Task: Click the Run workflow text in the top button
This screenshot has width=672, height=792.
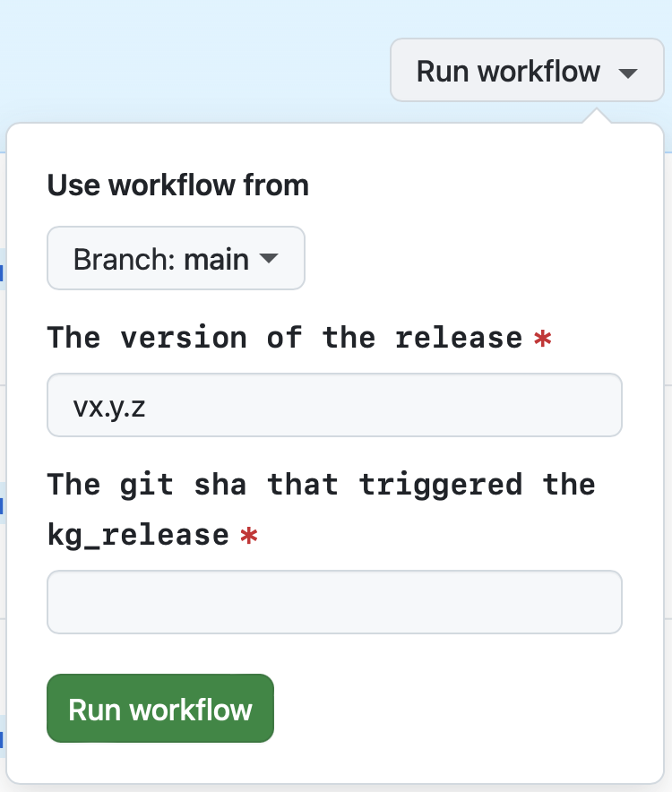Action: [511, 70]
